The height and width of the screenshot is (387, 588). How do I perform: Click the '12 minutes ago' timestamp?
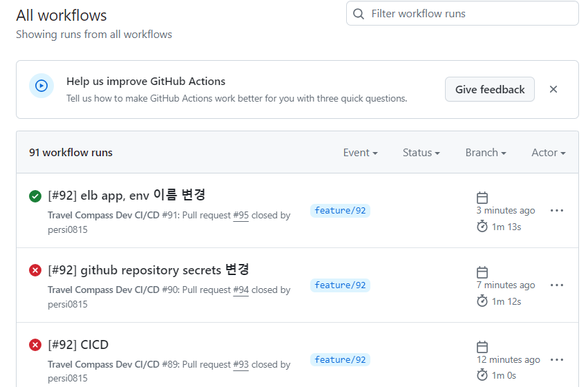[x=508, y=359]
